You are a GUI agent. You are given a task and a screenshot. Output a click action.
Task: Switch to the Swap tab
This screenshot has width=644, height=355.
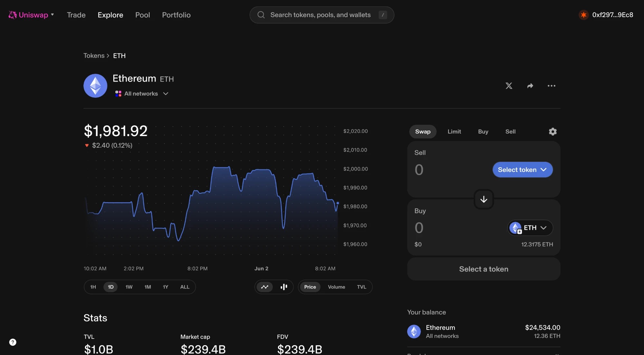click(423, 132)
